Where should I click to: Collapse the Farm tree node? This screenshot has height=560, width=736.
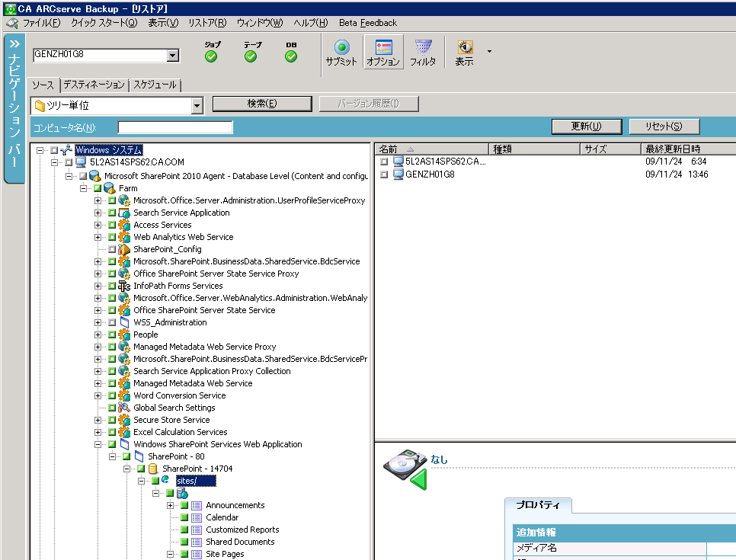(84, 188)
